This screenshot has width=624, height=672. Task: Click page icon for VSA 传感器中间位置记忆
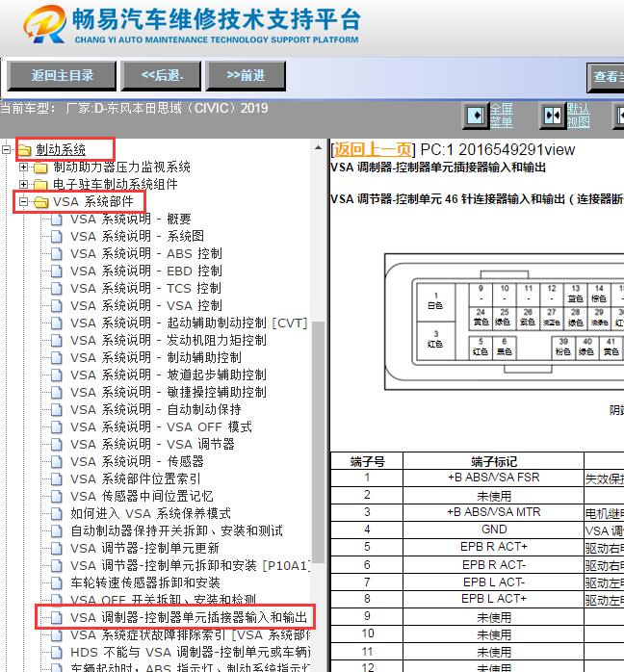click(56, 496)
